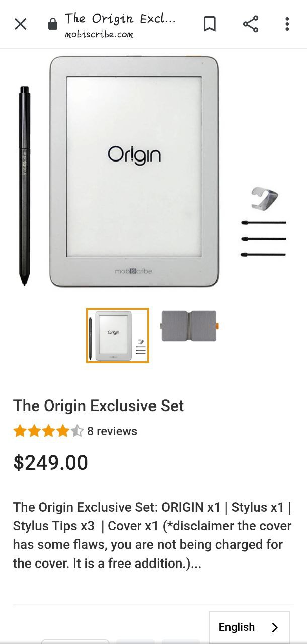Image resolution: width=307 pixels, height=644 pixels.
Task: Open The Origin Exclusive Set title
Action: pyautogui.click(x=98, y=406)
